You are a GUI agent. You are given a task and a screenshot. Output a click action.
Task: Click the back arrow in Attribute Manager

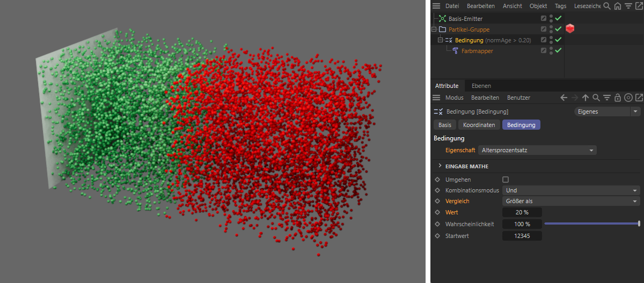coord(564,98)
